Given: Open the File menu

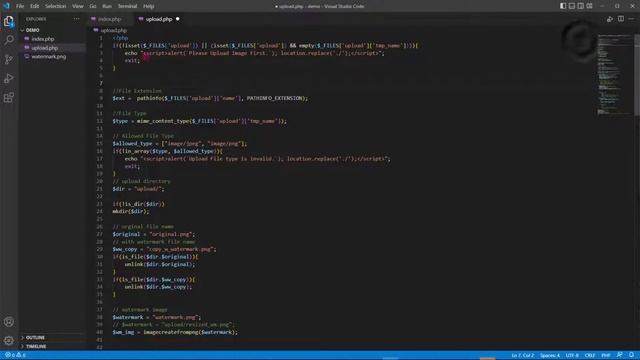Looking at the screenshot, I should pos(20,6).
